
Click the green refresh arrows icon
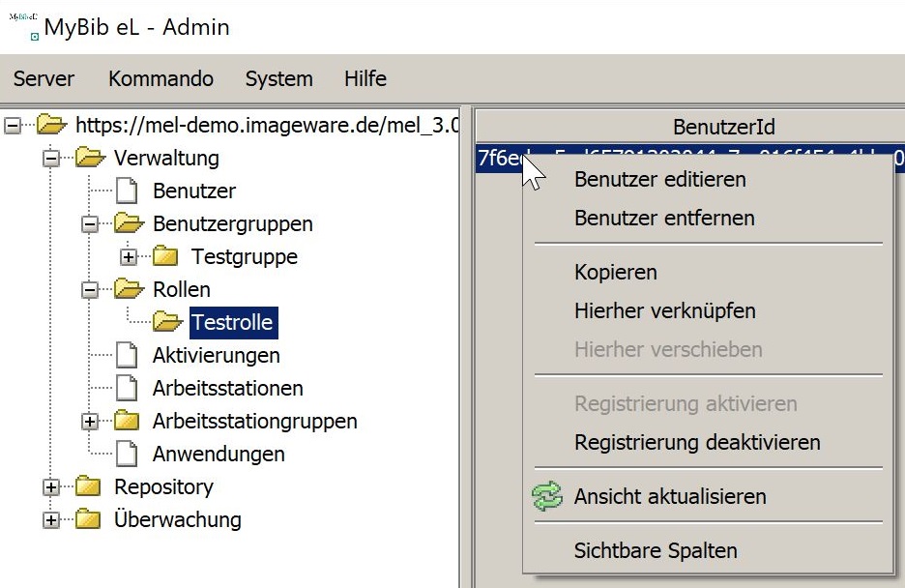point(547,496)
